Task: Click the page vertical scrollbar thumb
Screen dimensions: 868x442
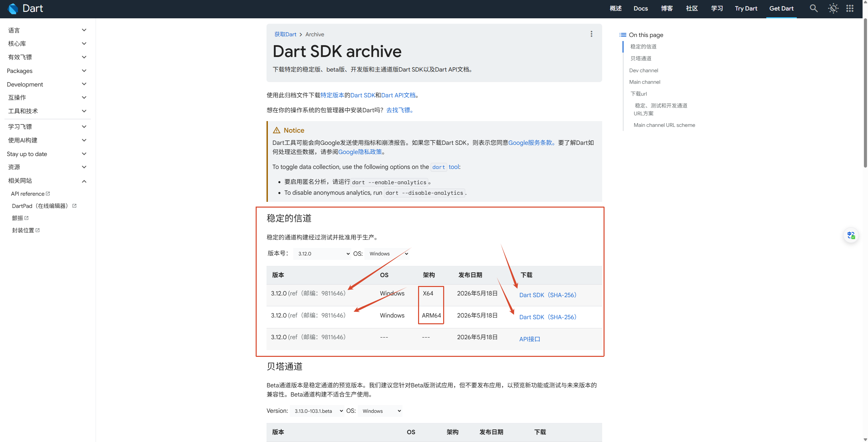Action: [x=865, y=93]
